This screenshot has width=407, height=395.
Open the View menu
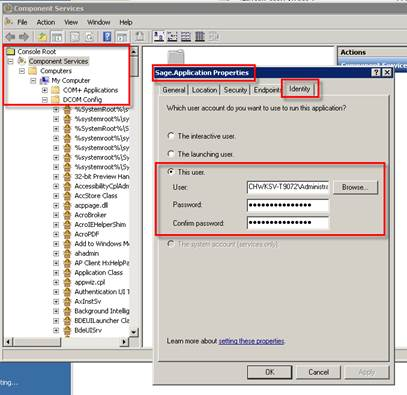71,22
